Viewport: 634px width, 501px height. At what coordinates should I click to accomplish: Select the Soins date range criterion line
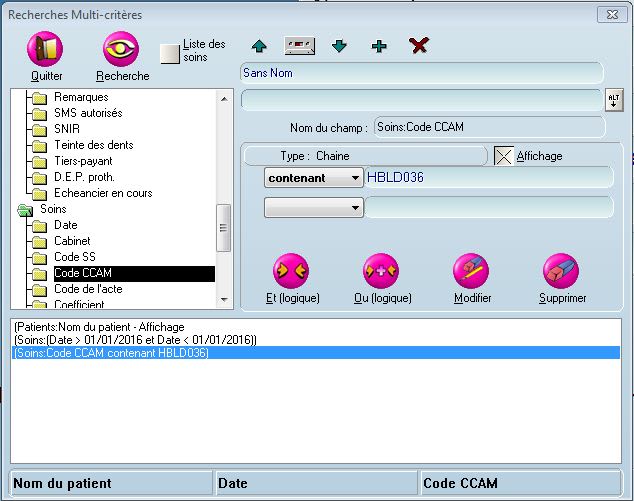(136, 340)
